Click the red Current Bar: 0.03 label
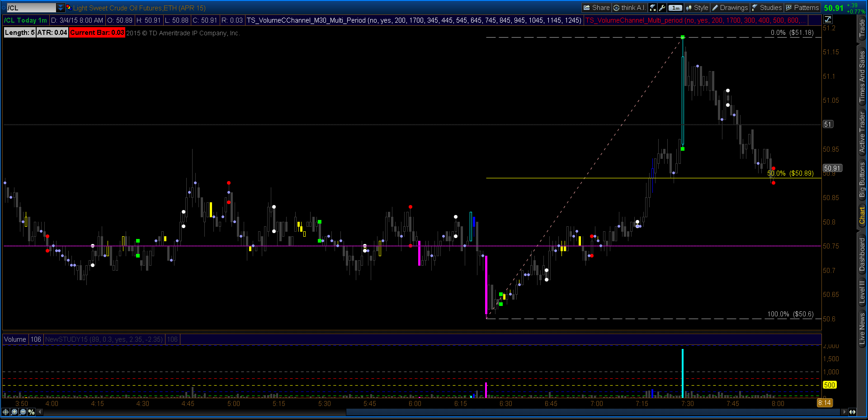This screenshot has width=868, height=420. tap(97, 33)
